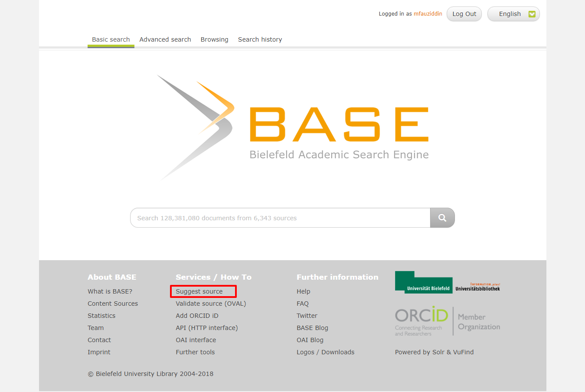Click the Add ORCID iD link
The width and height of the screenshot is (585, 392).
(197, 316)
